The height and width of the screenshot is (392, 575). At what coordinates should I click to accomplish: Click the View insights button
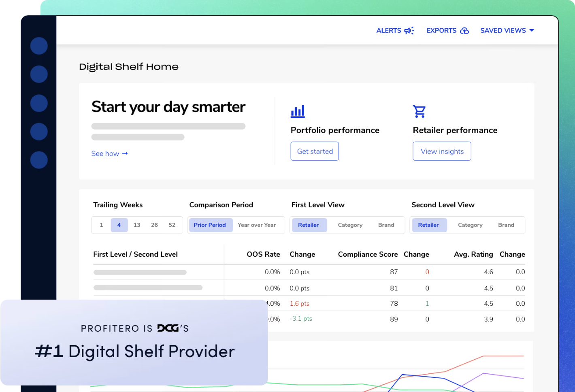[x=442, y=151]
